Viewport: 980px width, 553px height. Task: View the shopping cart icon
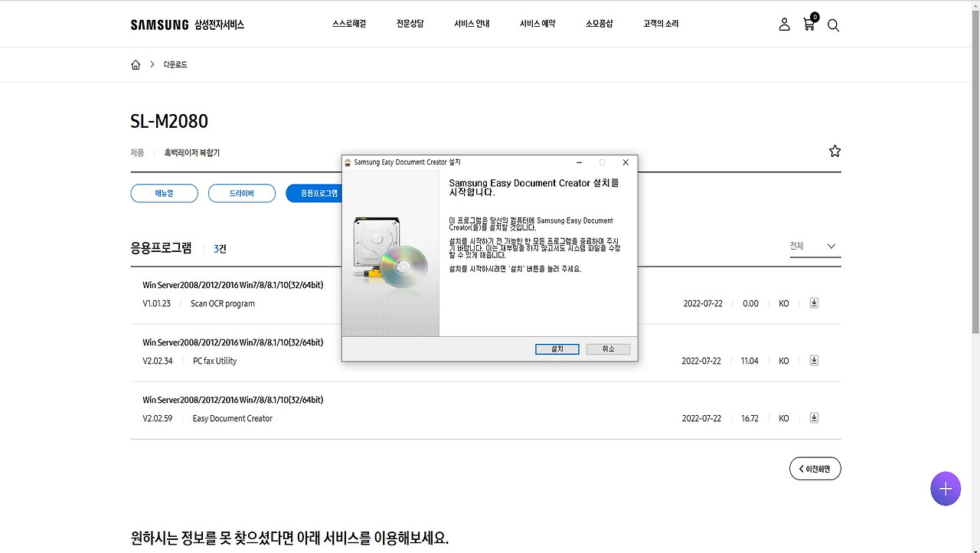coord(808,24)
